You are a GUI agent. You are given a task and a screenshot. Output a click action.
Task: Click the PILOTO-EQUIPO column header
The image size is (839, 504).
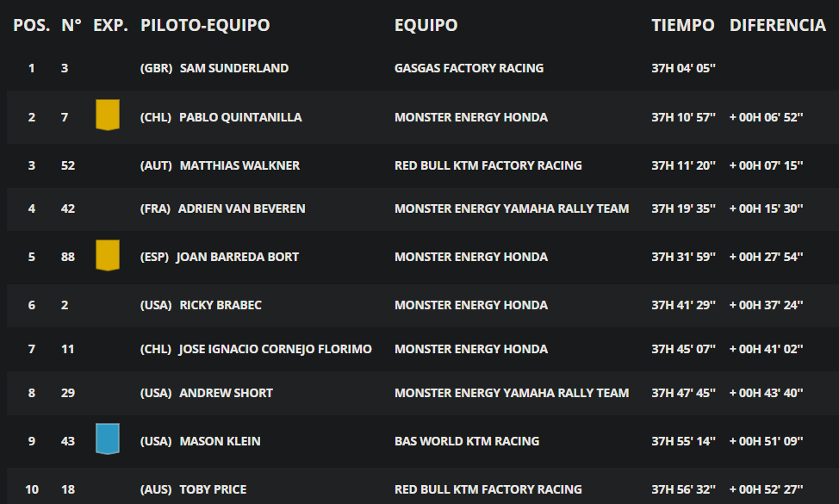pyautogui.click(x=205, y=25)
